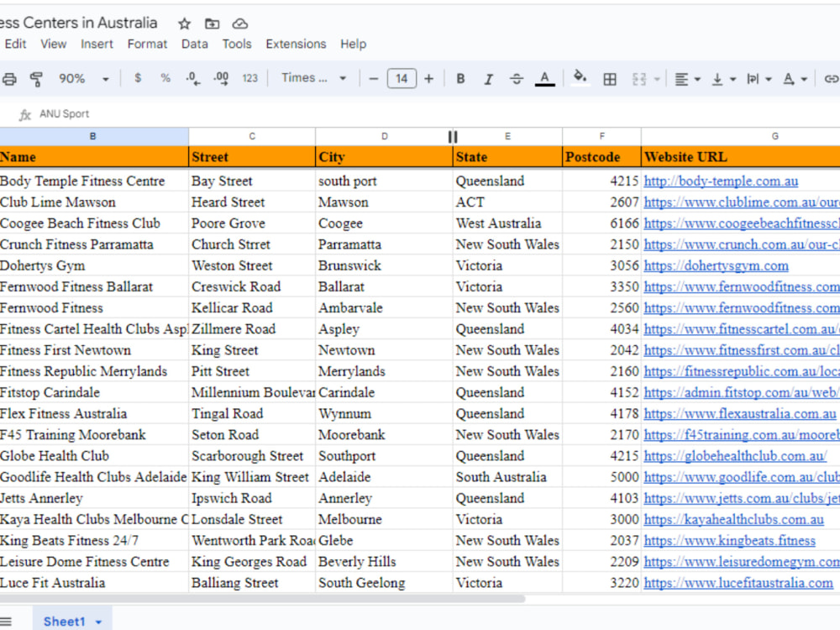
Task: Open the Data menu
Action: click(195, 44)
